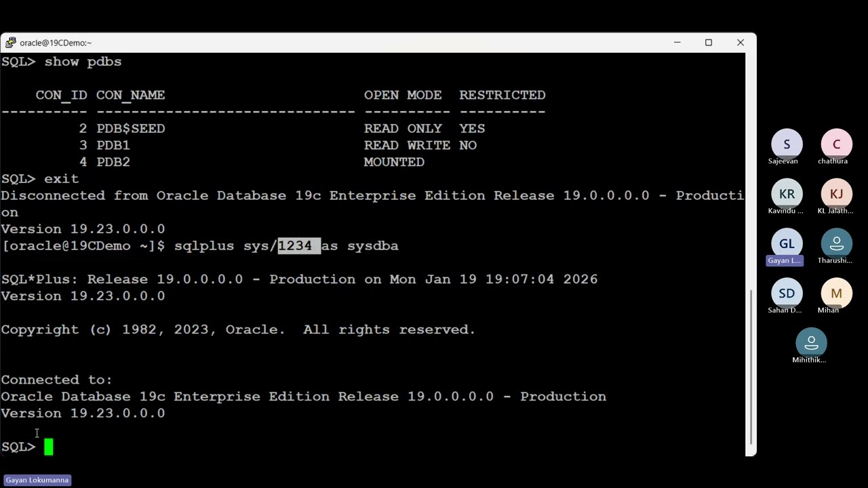Click the 'READ ONLY' open mode value
Screen dimensions: 868x488
coord(403,128)
